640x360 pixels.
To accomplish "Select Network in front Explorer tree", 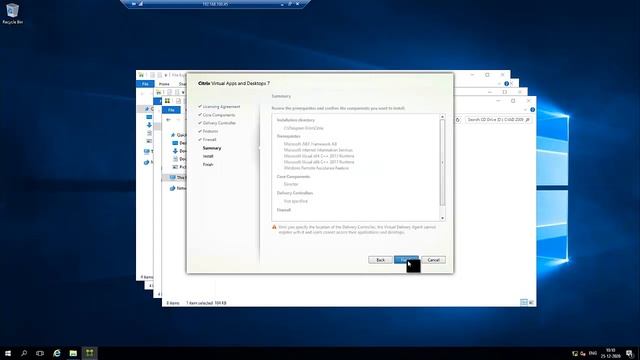I will pyautogui.click(x=178, y=188).
